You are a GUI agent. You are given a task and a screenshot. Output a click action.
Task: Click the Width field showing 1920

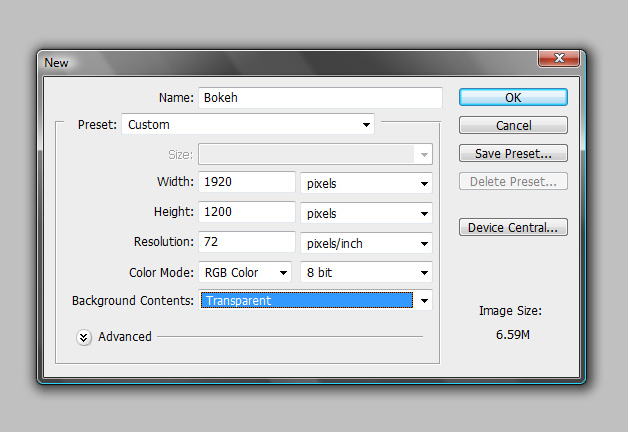tap(247, 182)
